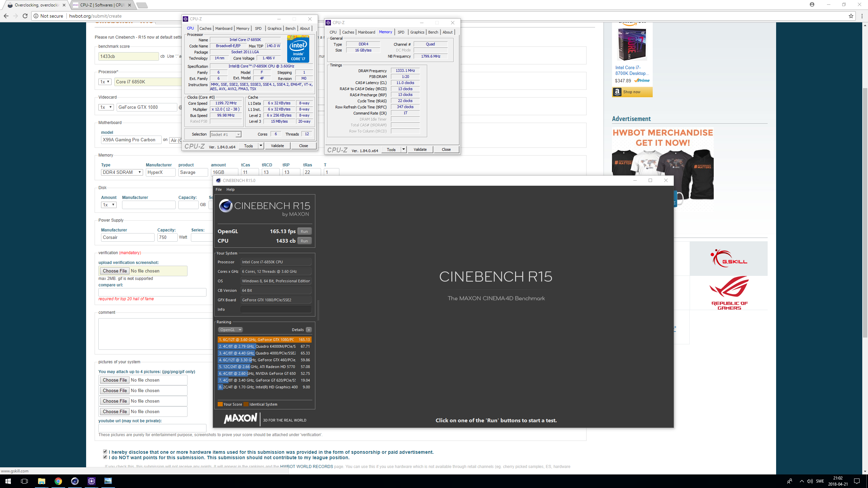
Task: Open the SPD tab in right CPU-Z window
Action: pyautogui.click(x=401, y=32)
